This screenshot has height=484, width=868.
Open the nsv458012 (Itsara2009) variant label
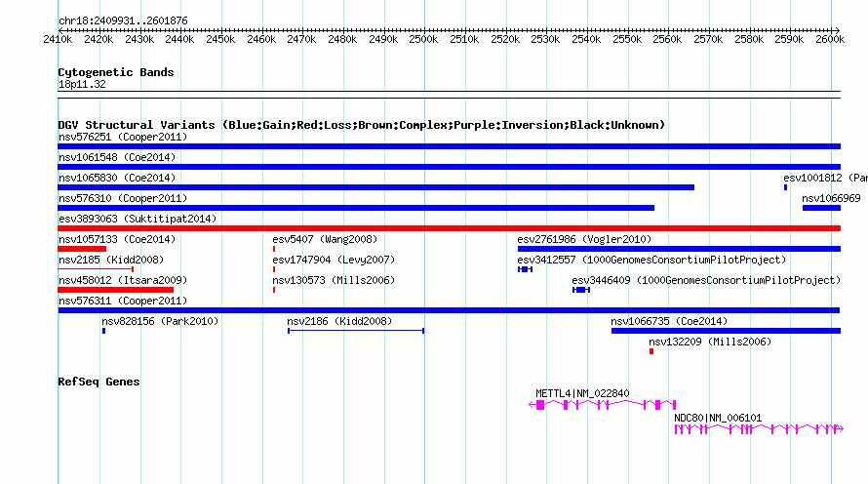[123, 280]
